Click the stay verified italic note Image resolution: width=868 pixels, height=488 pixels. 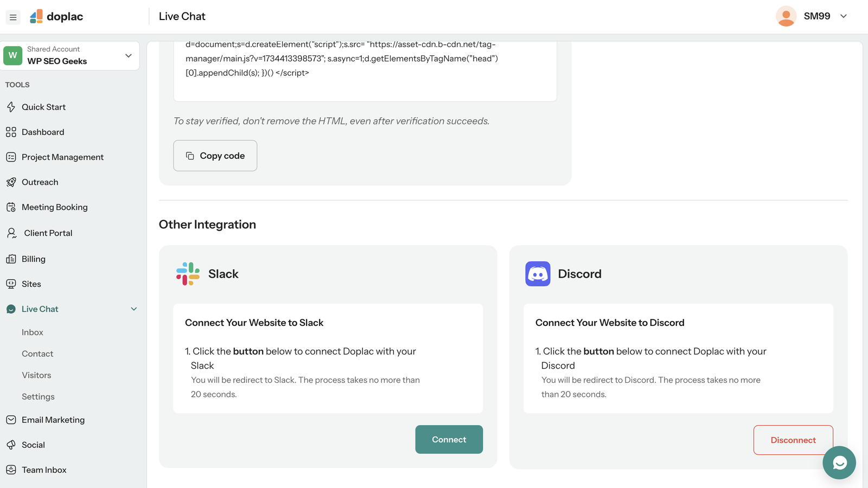[331, 121]
